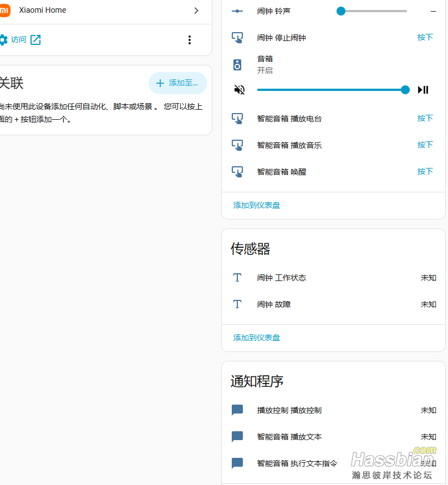Click the 闹钟 停止闹钟 label
The image size is (448, 485).
[281, 38]
